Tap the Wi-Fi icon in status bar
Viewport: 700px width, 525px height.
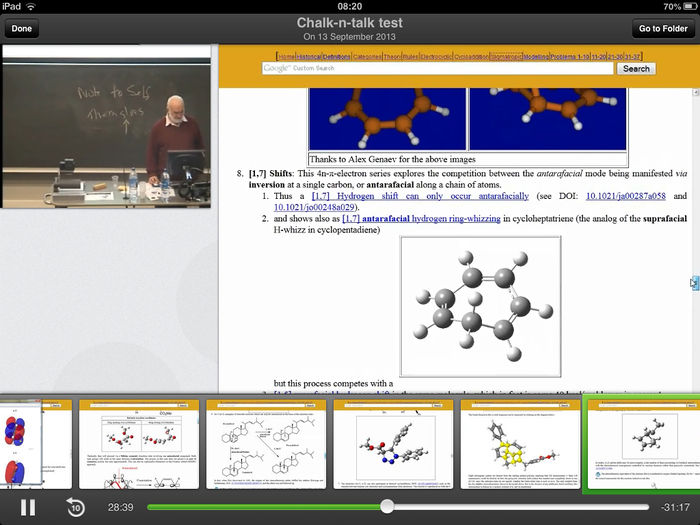tap(31, 6)
